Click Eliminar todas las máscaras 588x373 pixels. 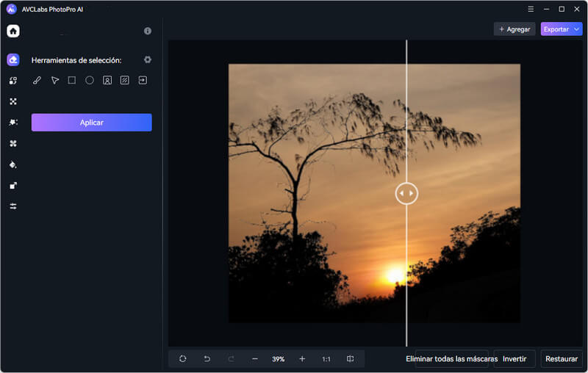pos(451,359)
